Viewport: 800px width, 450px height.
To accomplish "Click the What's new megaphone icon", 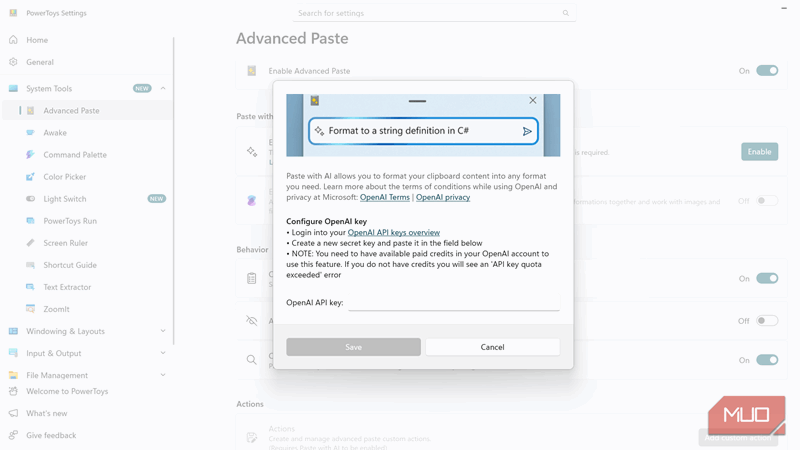I will [x=13, y=413].
